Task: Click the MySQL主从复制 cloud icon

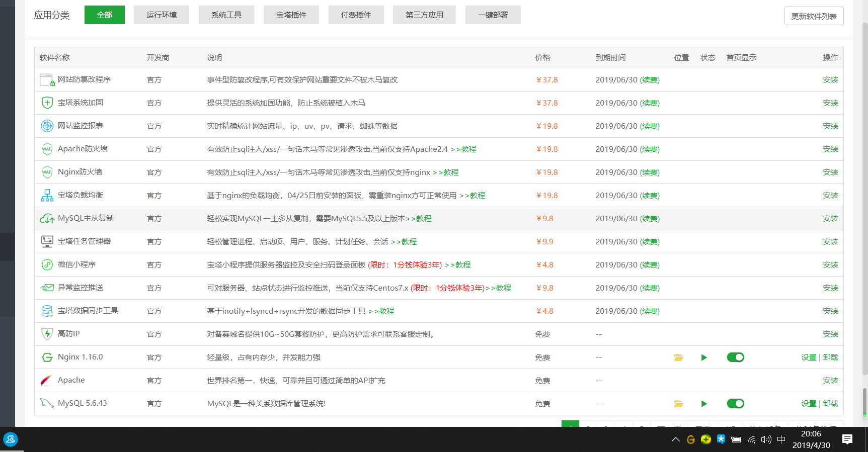Action: click(47, 219)
